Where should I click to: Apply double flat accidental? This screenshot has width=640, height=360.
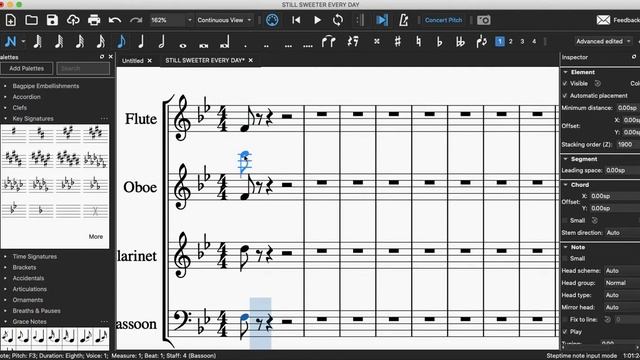460,41
